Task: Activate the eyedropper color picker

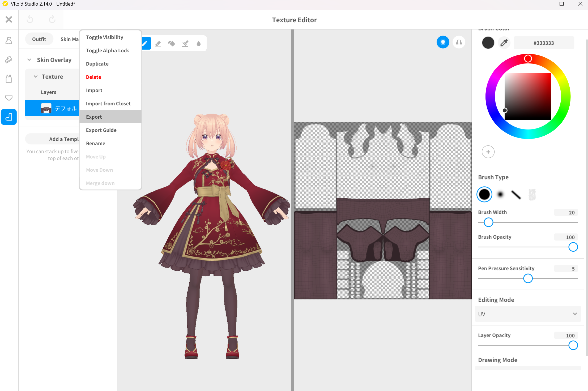Action: pos(504,43)
